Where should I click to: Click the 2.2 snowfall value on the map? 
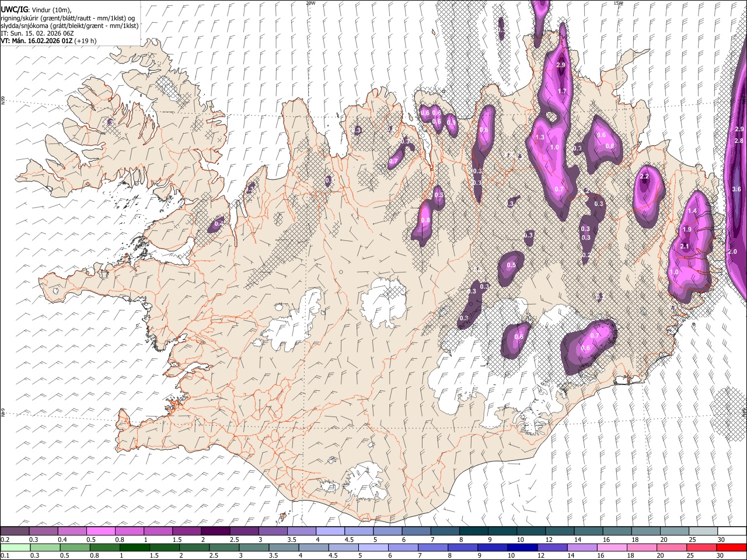[645, 176]
